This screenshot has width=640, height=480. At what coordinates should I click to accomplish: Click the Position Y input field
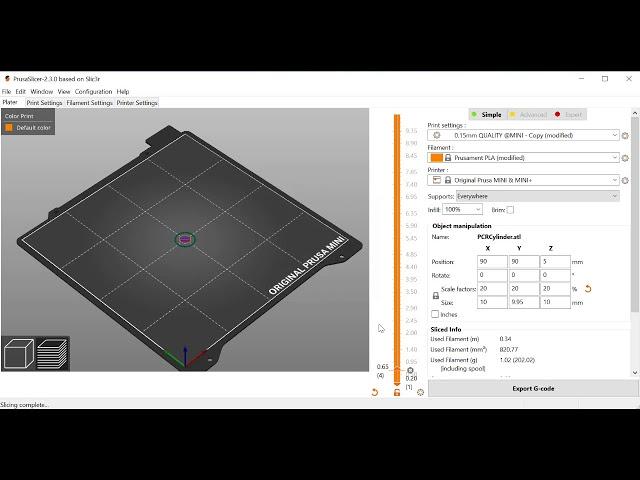click(x=524, y=262)
